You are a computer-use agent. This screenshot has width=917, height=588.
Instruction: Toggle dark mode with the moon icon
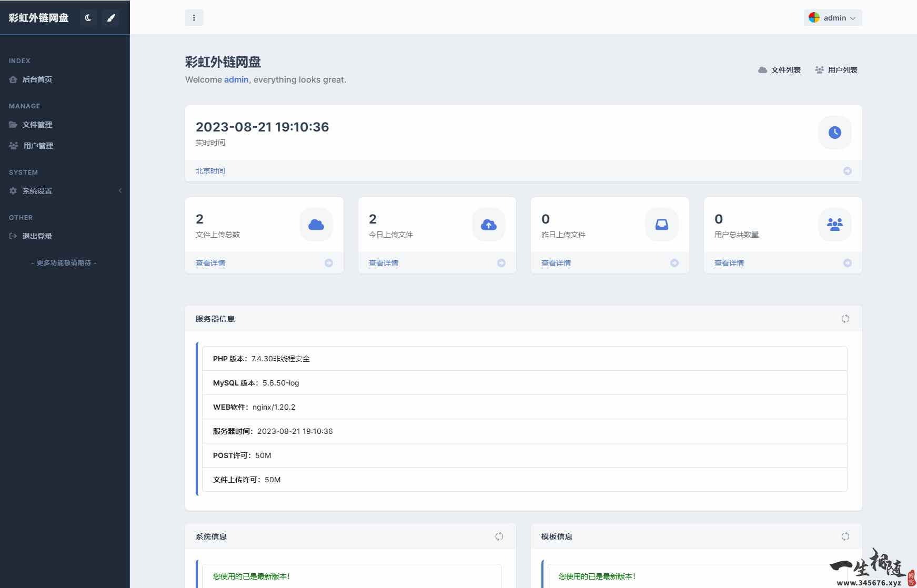tap(88, 17)
